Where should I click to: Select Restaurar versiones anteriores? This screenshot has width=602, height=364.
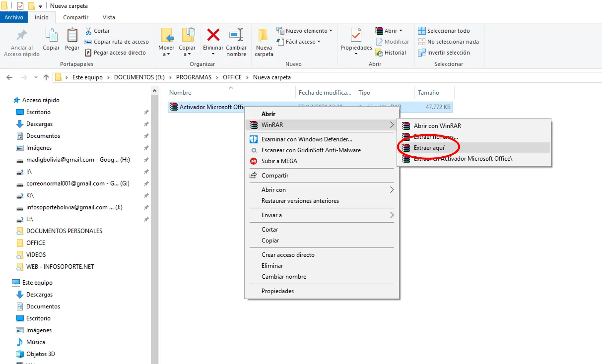(322, 201)
